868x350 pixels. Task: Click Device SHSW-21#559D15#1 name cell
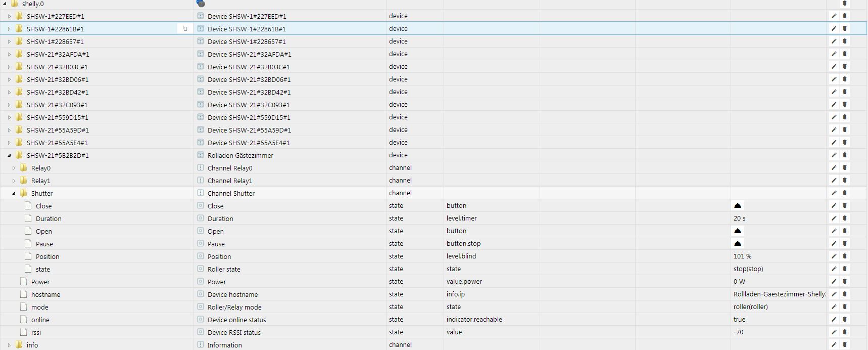[249, 117]
